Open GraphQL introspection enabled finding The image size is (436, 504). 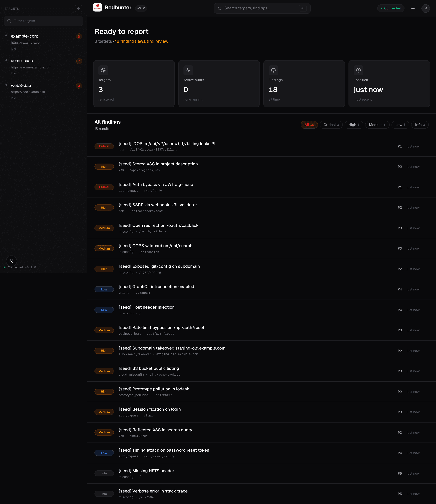261,289
